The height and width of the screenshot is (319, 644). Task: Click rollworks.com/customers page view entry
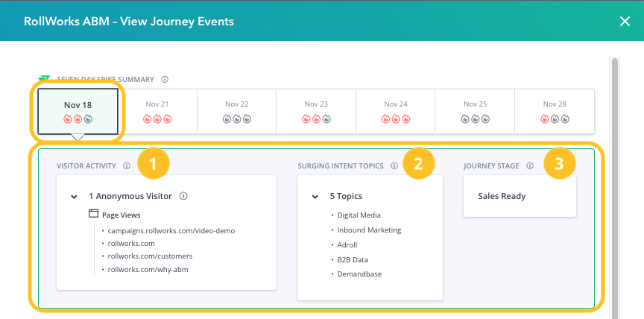pyautogui.click(x=150, y=256)
